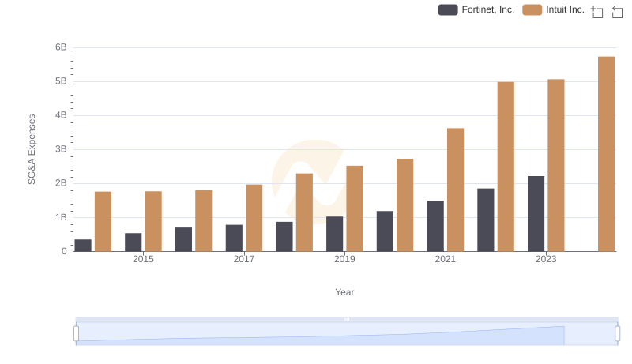
Task: Activate the area zoom tool icon
Action: (x=597, y=12)
